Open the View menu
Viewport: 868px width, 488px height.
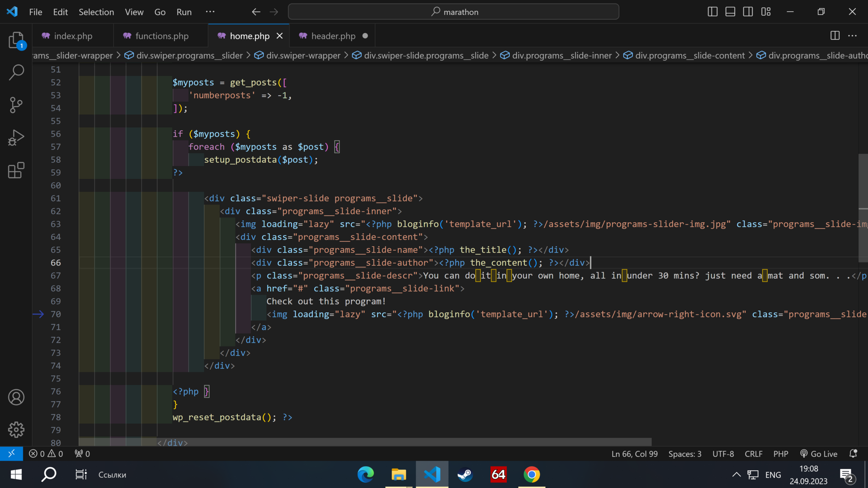click(x=134, y=12)
